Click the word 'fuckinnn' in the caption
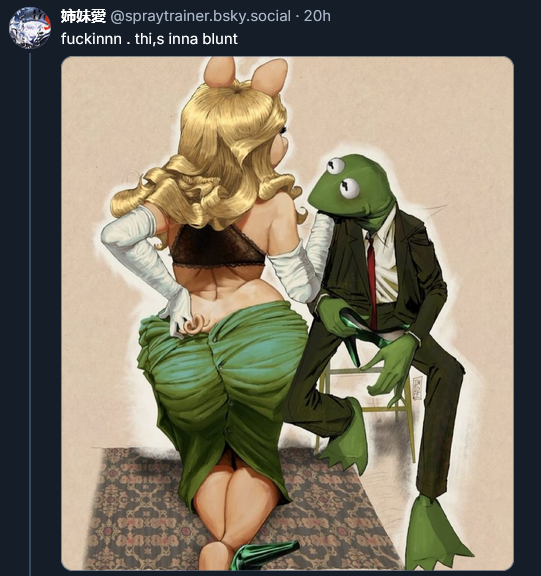541x576 pixels. tap(91, 39)
